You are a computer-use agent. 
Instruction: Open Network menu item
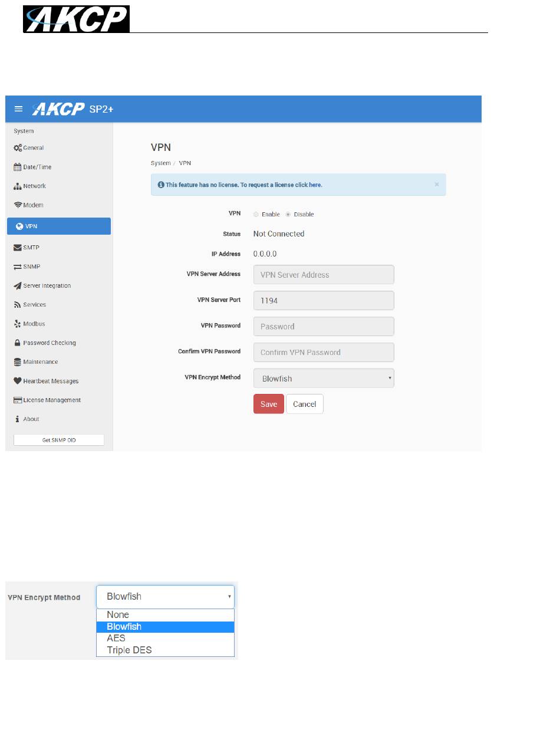[59, 186]
